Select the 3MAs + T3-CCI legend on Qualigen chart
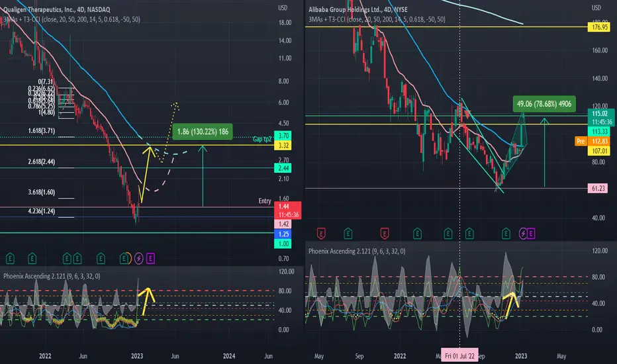Viewport: 617px width, 364px height. point(71,19)
